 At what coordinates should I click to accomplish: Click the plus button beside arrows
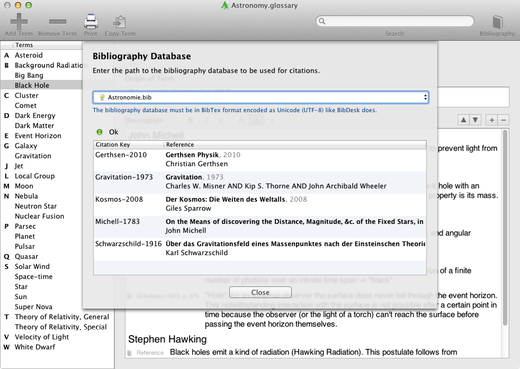tap(492, 120)
